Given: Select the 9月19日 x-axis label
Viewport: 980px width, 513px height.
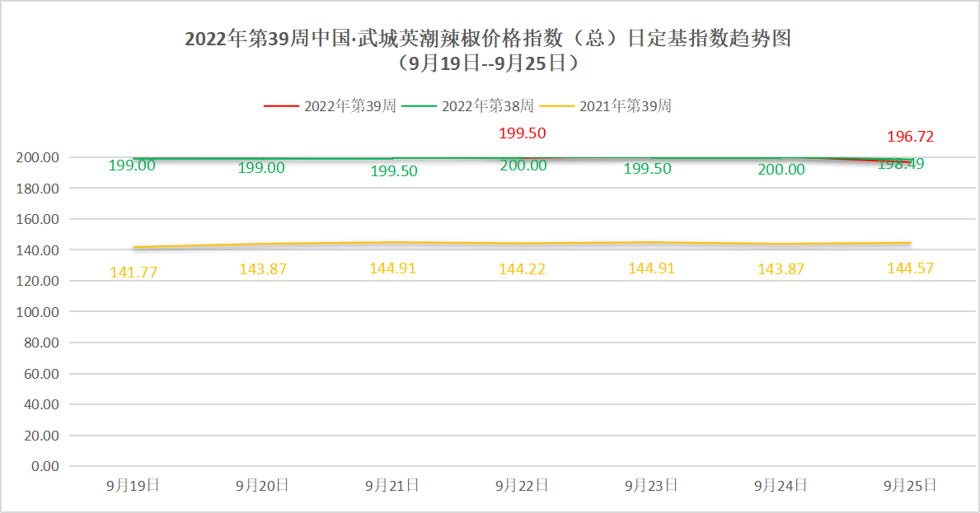Looking at the screenshot, I should pyautogui.click(x=133, y=486).
